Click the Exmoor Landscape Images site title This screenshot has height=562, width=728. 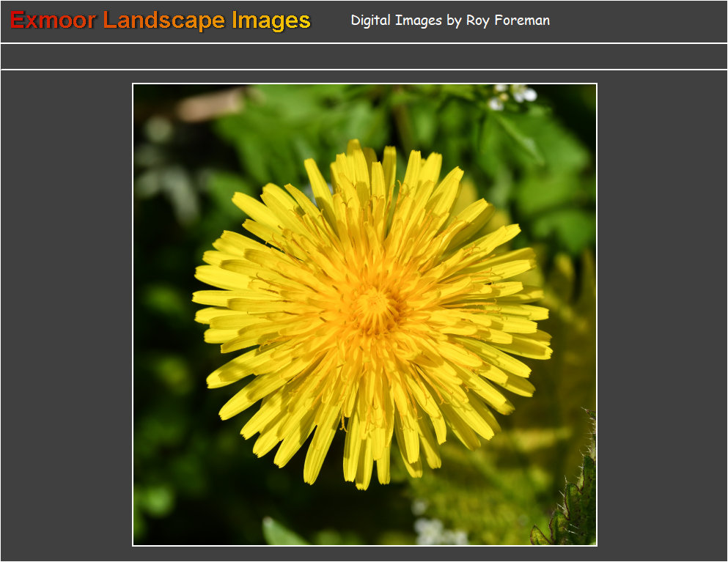(x=161, y=21)
